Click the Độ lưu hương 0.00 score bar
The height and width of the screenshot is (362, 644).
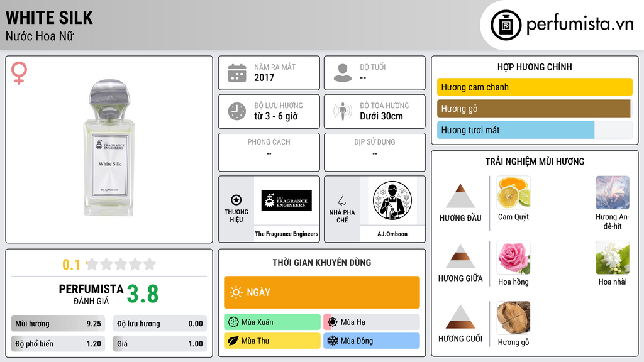[160, 324]
